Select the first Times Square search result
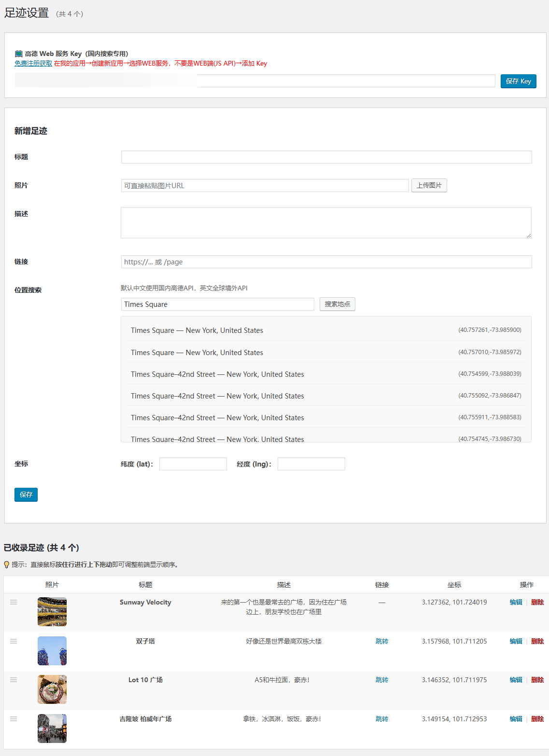Screen dimensions: 549x756 (x=326, y=330)
